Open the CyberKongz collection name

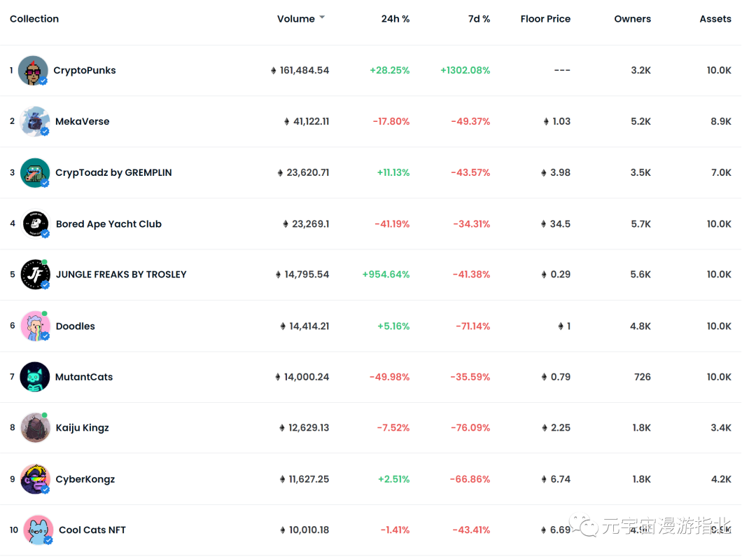(x=85, y=479)
